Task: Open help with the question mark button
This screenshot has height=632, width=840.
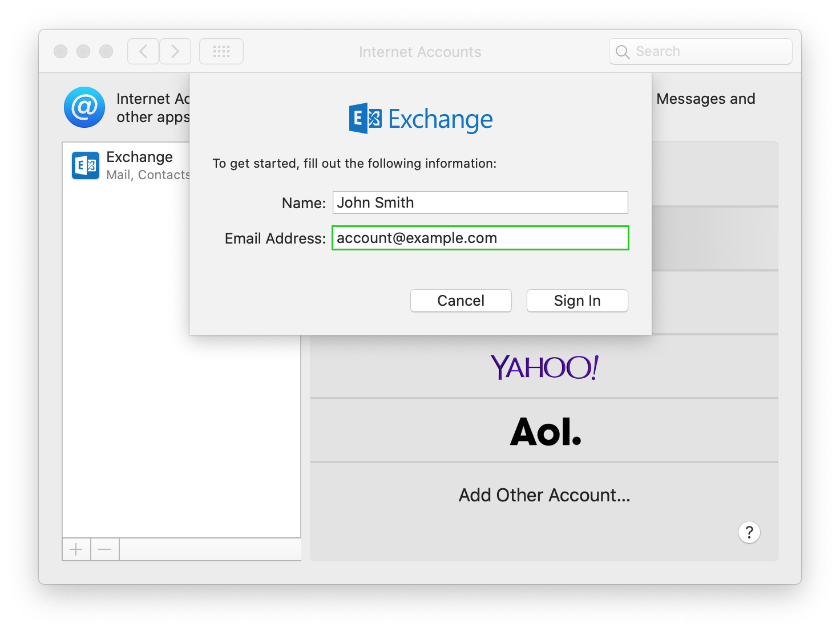Action: pos(749,532)
